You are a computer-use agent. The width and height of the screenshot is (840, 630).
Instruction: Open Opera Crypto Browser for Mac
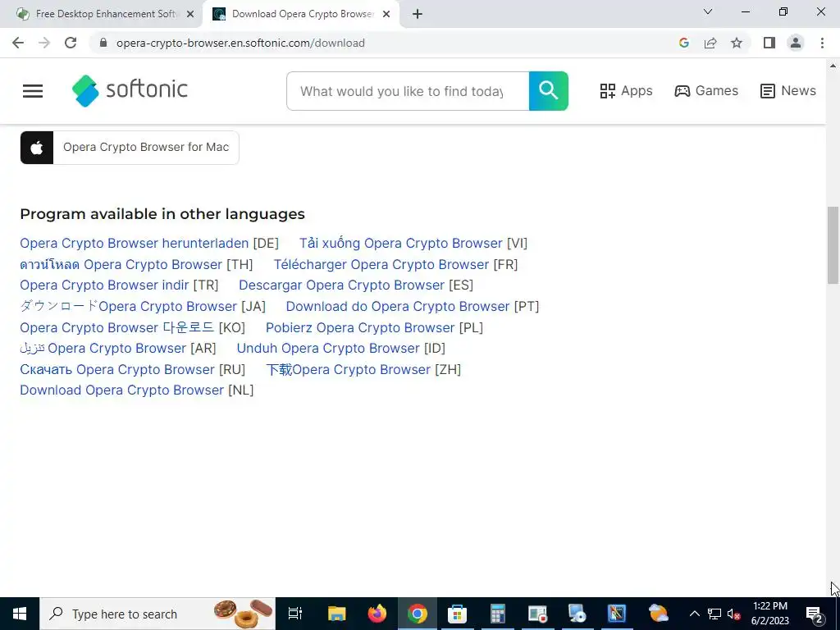click(130, 148)
